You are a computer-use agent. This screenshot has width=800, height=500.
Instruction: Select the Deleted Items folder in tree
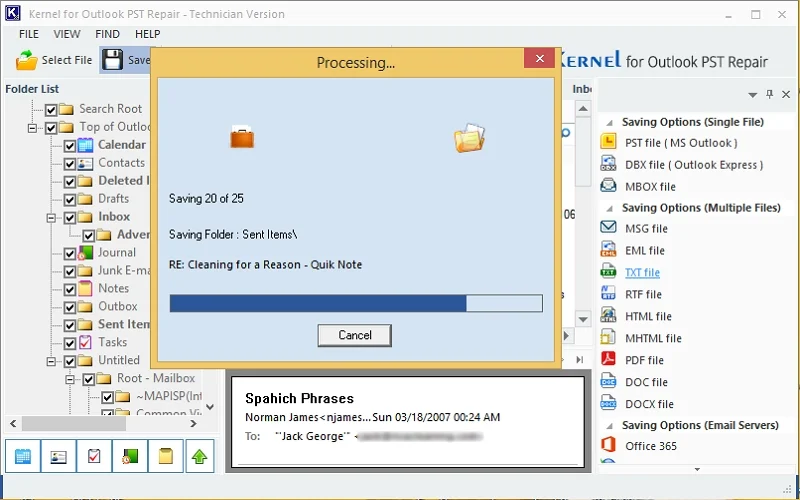tap(123, 181)
